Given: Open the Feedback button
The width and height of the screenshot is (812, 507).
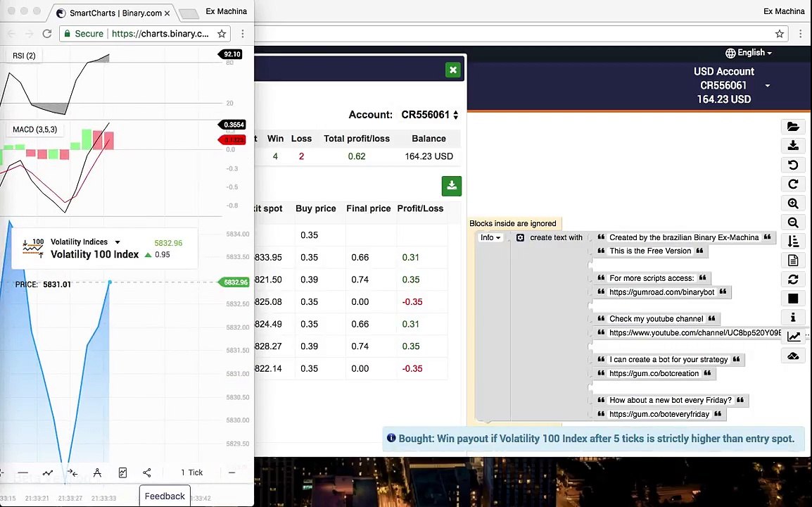Looking at the screenshot, I should (165, 496).
